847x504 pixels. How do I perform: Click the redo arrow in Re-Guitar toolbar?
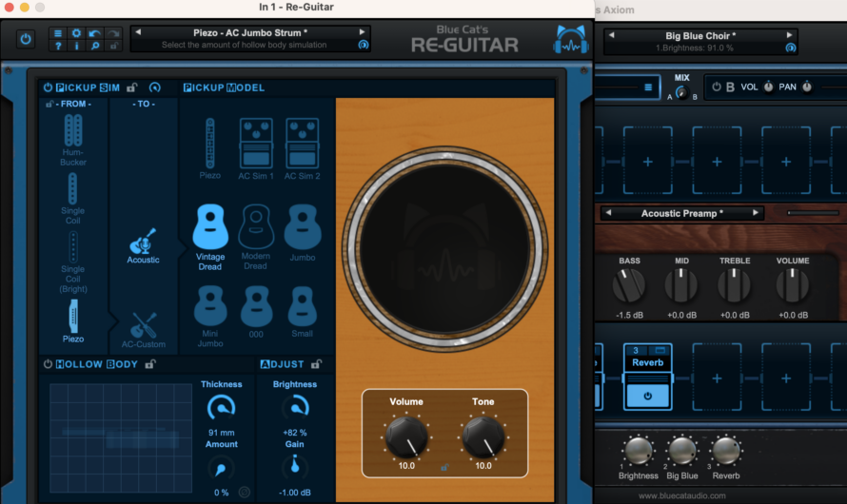point(113,33)
